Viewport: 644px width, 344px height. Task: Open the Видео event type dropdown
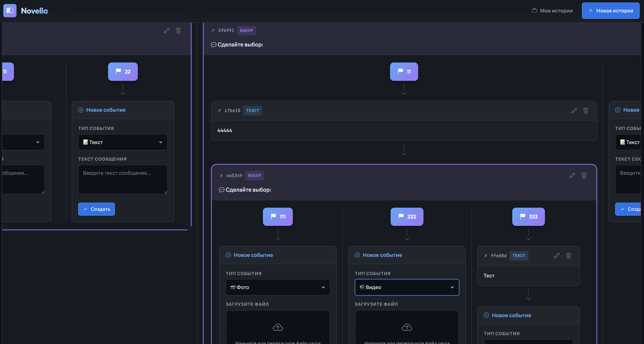[407, 287]
